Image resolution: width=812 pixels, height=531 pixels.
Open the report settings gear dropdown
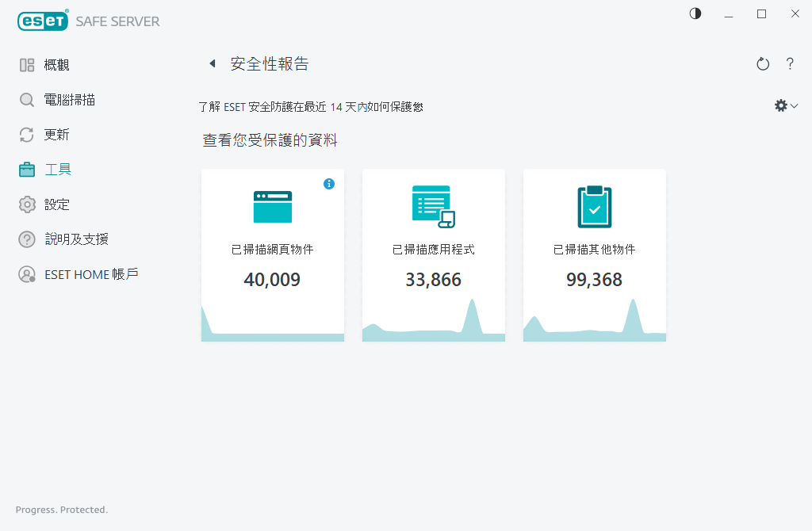pyautogui.click(x=786, y=105)
